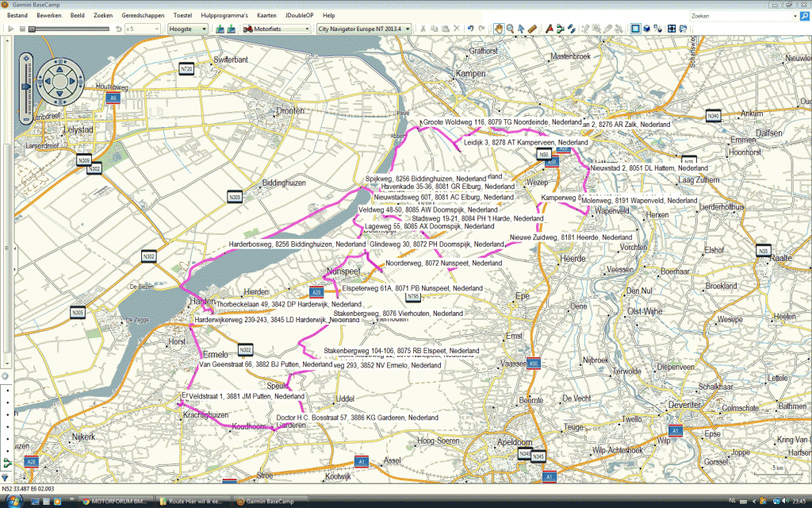This screenshot has height=508, width=812.
Task: Click the filter funnel icon at bottom-left
Action: [6, 477]
